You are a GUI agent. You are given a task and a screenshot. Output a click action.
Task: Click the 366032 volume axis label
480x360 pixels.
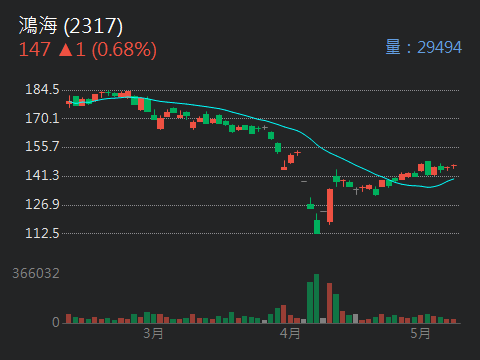coord(36,273)
